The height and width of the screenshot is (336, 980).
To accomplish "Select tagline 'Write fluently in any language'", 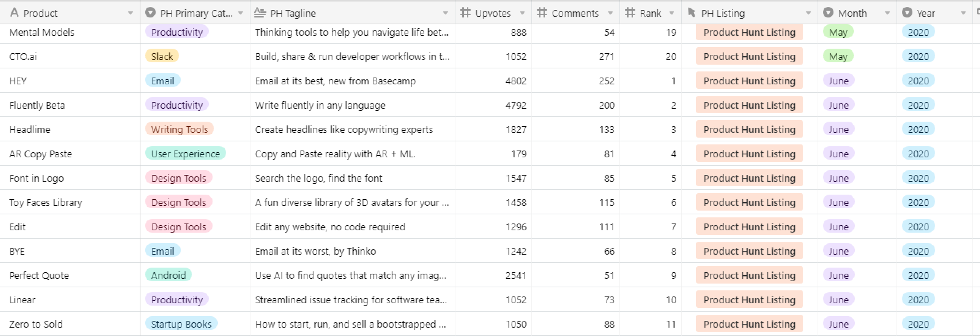I will pos(320,106).
